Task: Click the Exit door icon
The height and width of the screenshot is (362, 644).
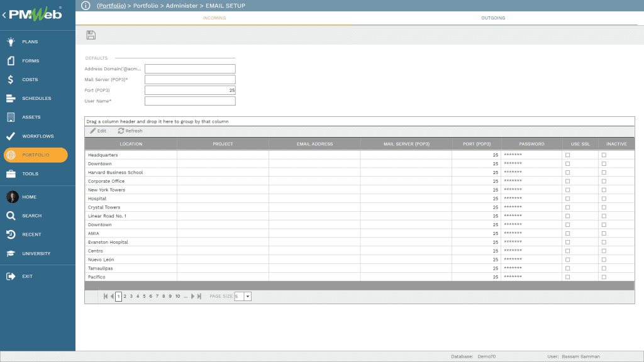Action: 11,277
